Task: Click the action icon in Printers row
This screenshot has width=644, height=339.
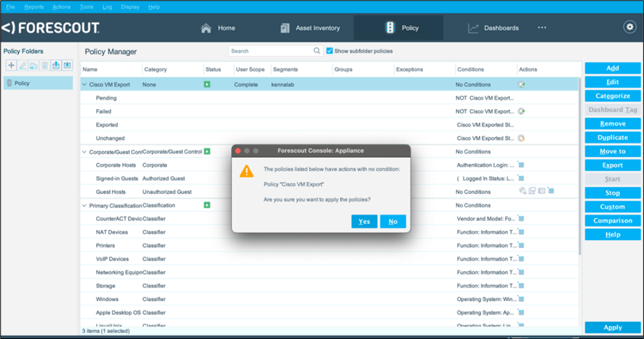Action: pos(520,245)
